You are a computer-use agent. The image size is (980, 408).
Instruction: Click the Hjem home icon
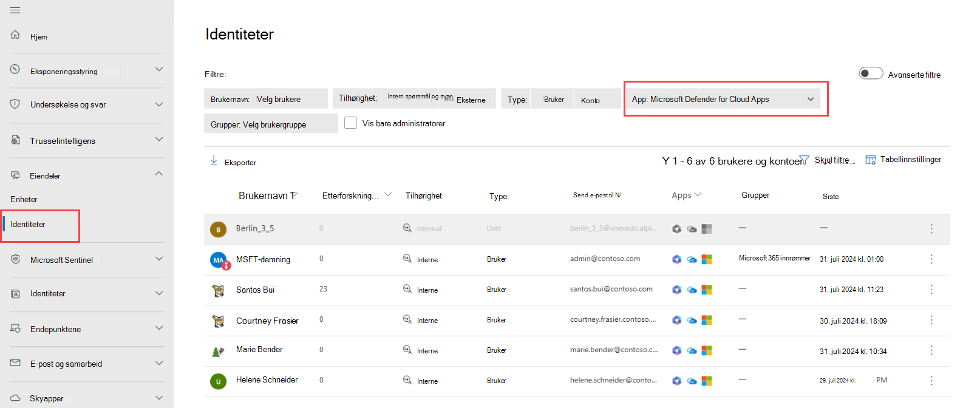pos(15,35)
